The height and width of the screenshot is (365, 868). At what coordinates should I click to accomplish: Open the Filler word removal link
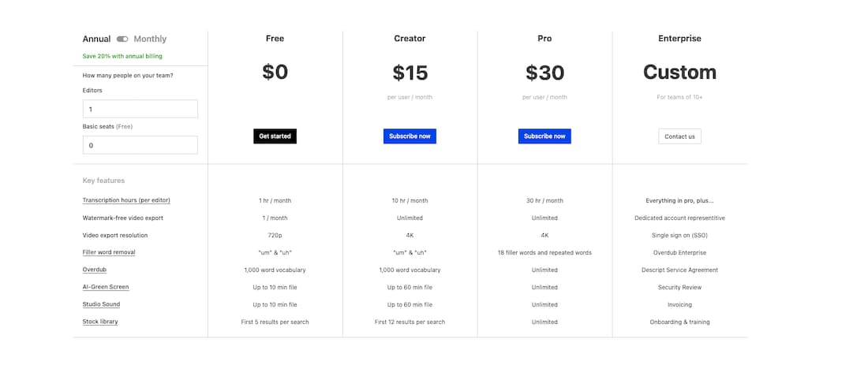(109, 252)
